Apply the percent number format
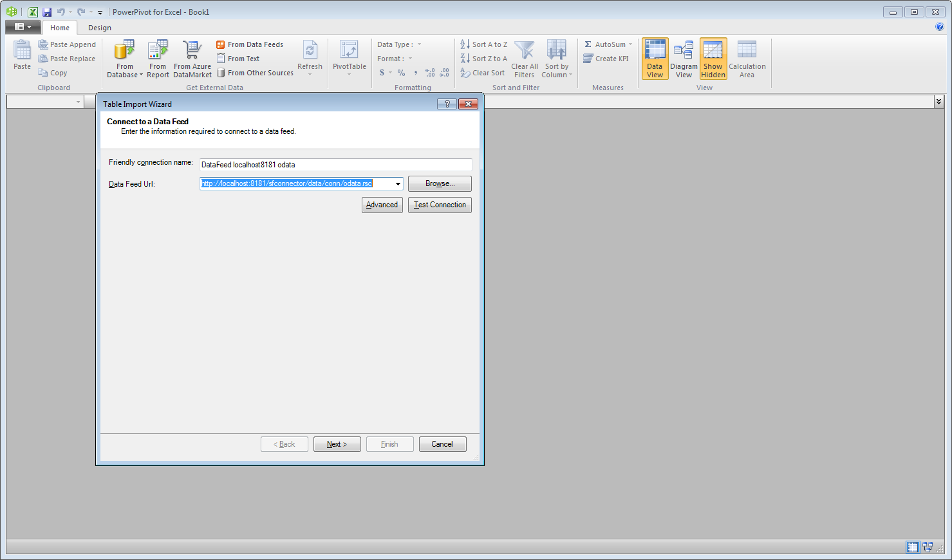This screenshot has width=952, height=560. click(400, 73)
